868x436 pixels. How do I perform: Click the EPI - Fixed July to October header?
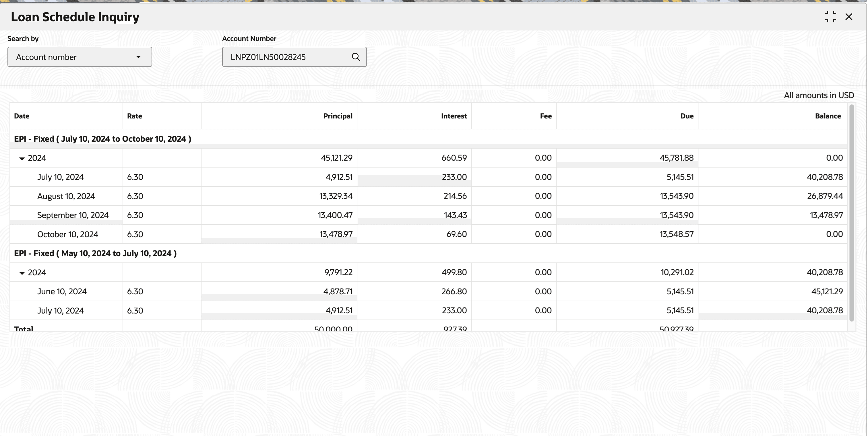[x=102, y=139]
